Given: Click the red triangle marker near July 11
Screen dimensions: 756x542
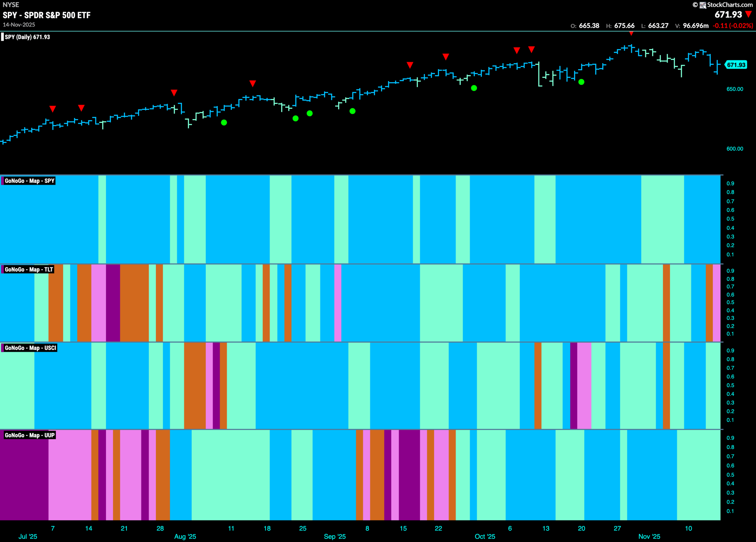Looking at the screenshot, I should pyautogui.click(x=81, y=108).
